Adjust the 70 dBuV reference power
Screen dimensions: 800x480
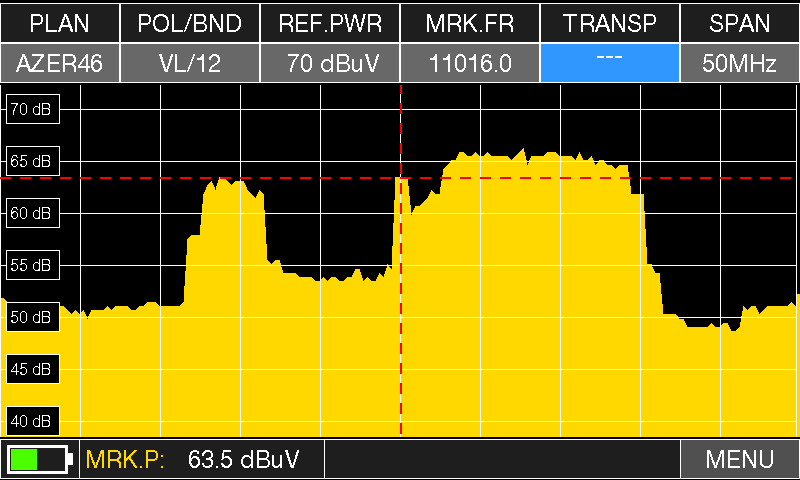point(330,63)
